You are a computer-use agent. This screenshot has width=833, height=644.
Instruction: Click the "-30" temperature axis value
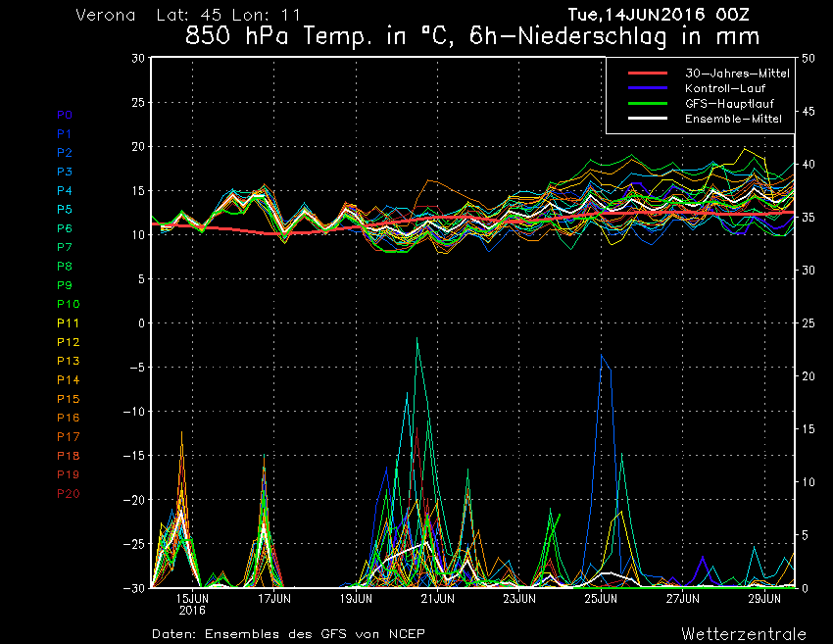tap(134, 588)
